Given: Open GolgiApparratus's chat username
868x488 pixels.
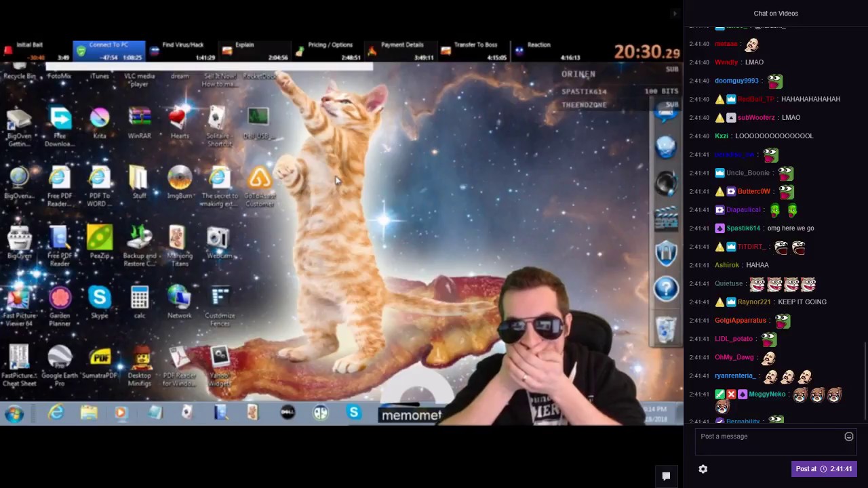Looking at the screenshot, I should pos(741,321).
